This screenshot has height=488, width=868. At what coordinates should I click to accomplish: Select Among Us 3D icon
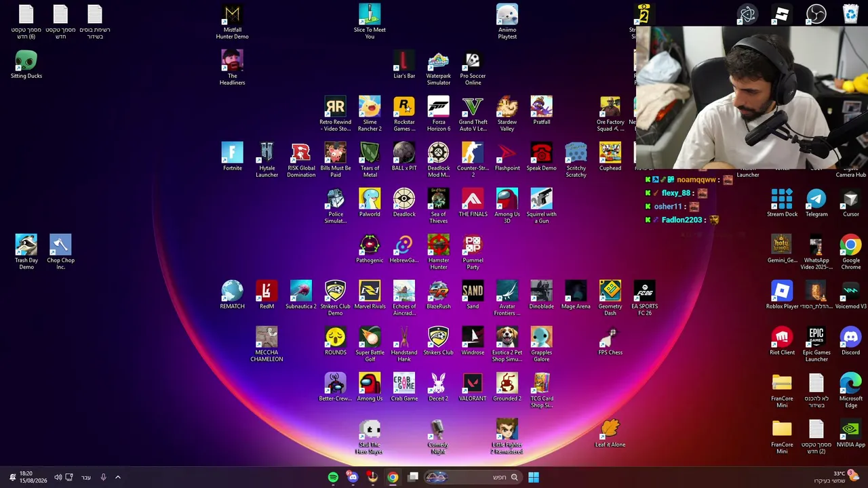(x=507, y=206)
